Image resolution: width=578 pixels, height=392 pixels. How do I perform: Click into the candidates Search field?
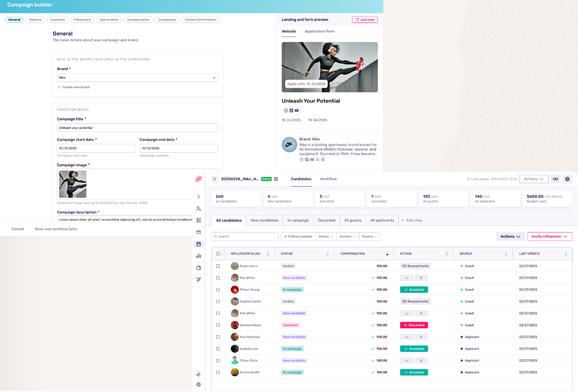tap(245, 236)
